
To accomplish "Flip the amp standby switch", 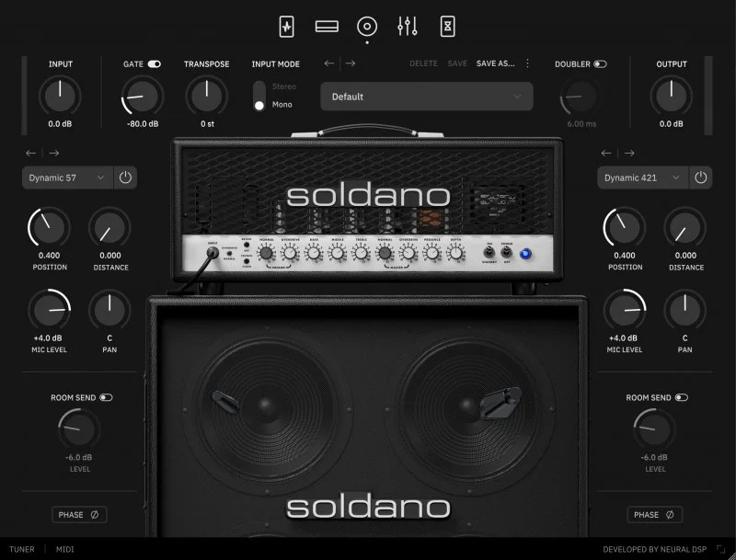I will 489,253.
